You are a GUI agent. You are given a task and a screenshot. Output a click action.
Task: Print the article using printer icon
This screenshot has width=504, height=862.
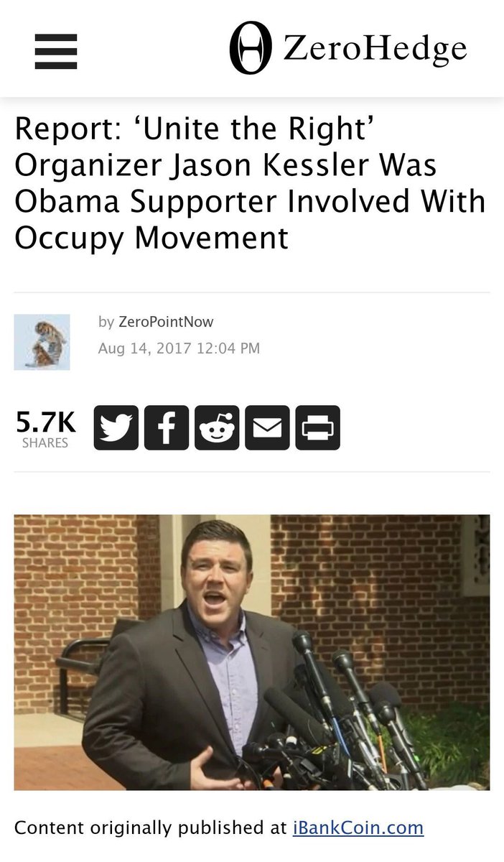coord(317,428)
